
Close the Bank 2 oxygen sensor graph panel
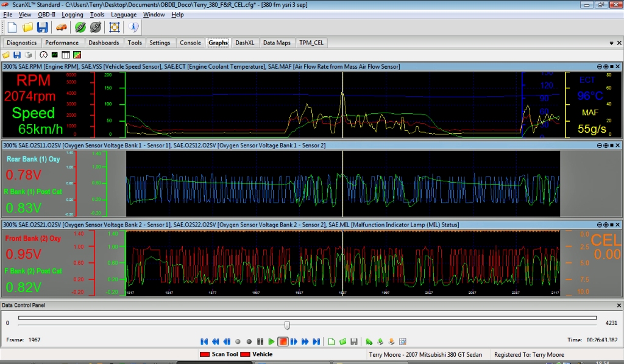(x=618, y=225)
